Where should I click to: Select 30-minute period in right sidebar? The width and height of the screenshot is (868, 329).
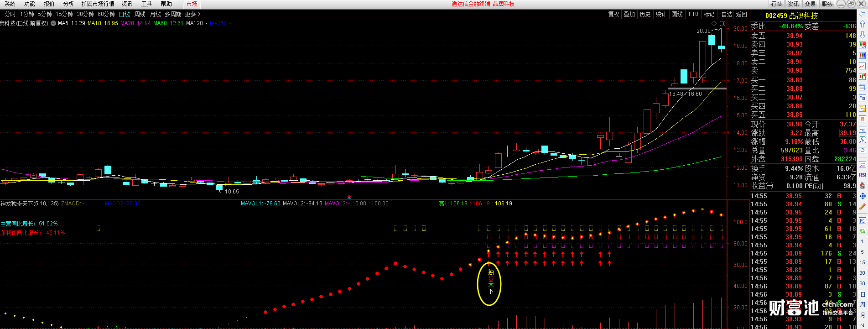pos(863,273)
